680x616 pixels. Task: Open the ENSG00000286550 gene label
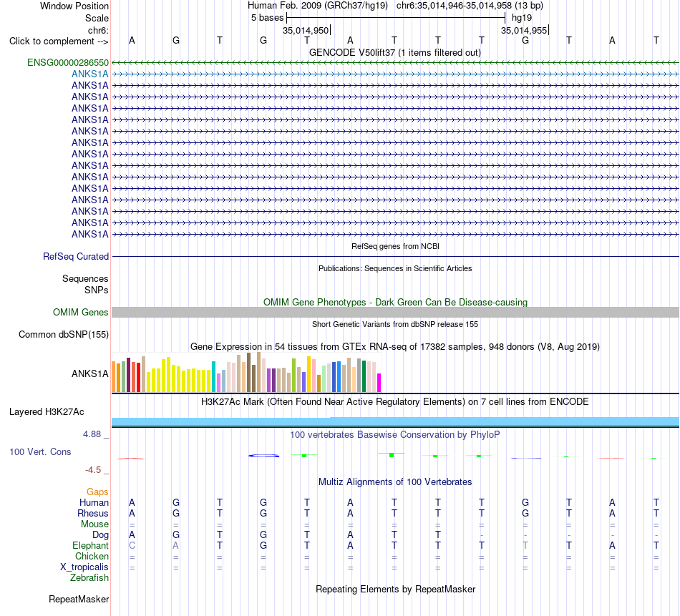(x=68, y=62)
